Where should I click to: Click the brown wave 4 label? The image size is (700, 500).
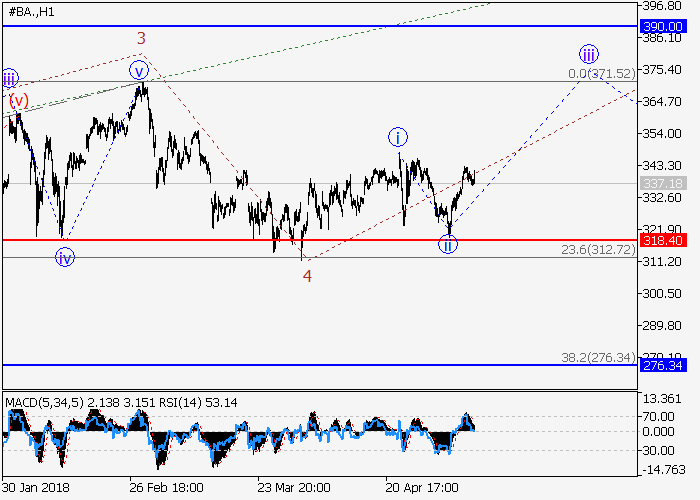pos(308,276)
